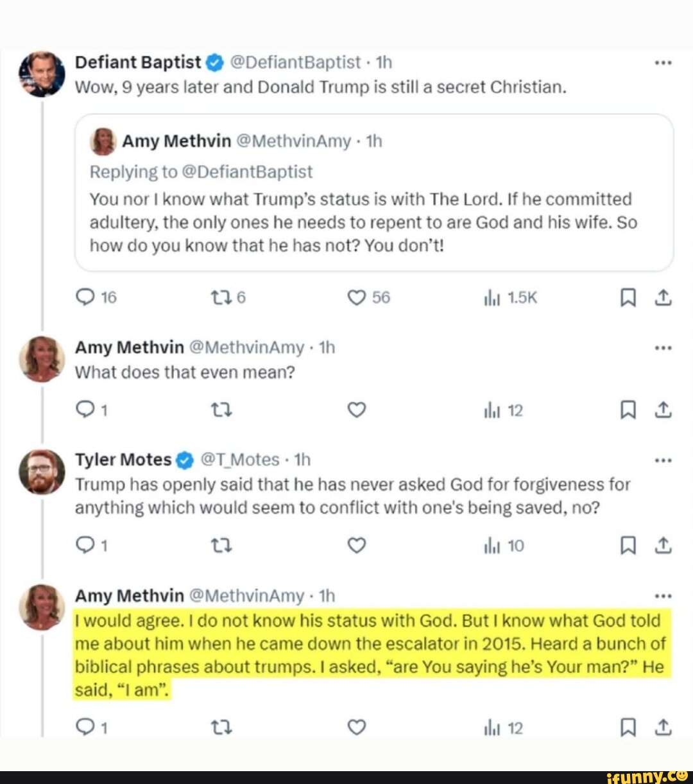This screenshot has height=784, width=693.
Task: Repost the highlighted escalator reply
Action: click(x=221, y=727)
